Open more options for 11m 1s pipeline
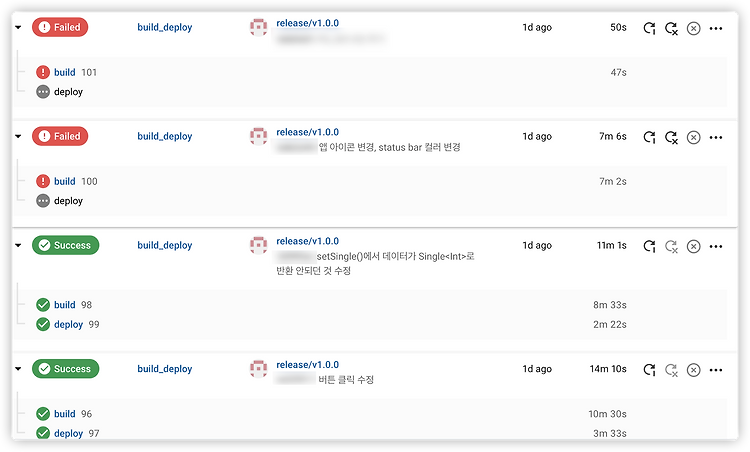 coord(716,246)
